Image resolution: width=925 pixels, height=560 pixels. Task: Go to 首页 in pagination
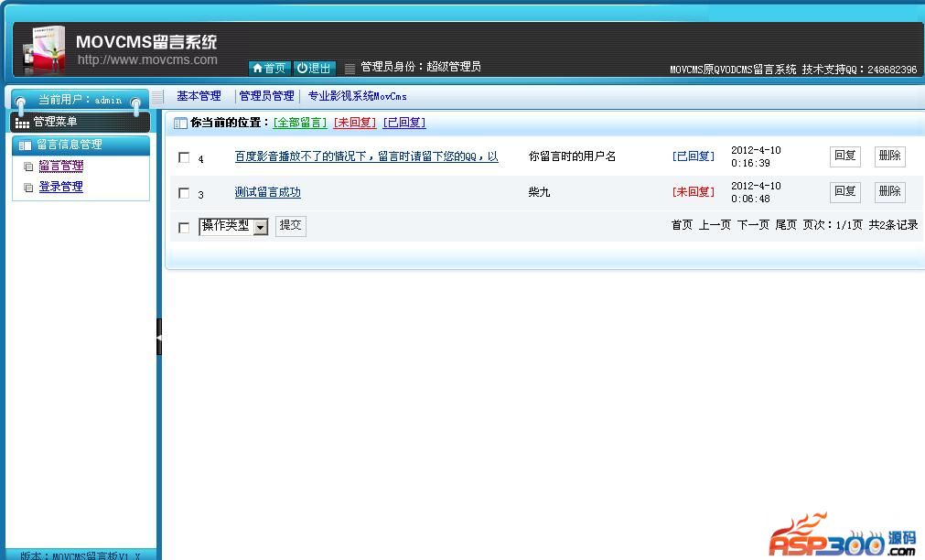tap(682, 225)
